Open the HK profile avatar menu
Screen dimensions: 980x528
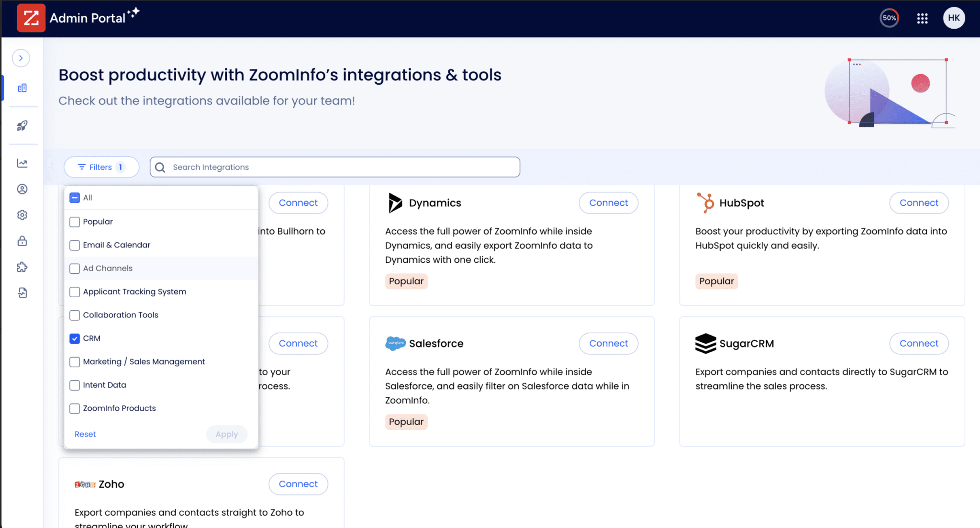click(954, 18)
